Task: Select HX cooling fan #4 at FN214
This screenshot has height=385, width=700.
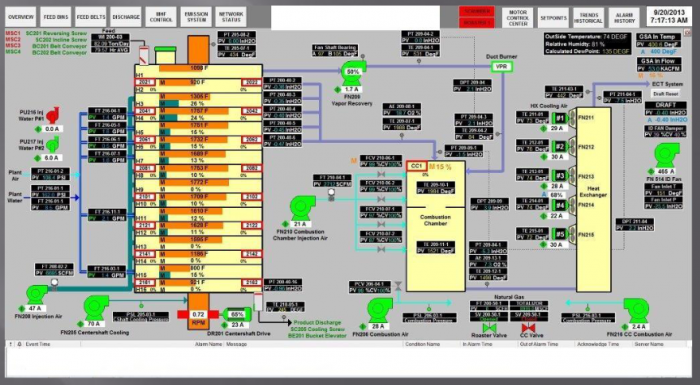Action: click(x=563, y=205)
